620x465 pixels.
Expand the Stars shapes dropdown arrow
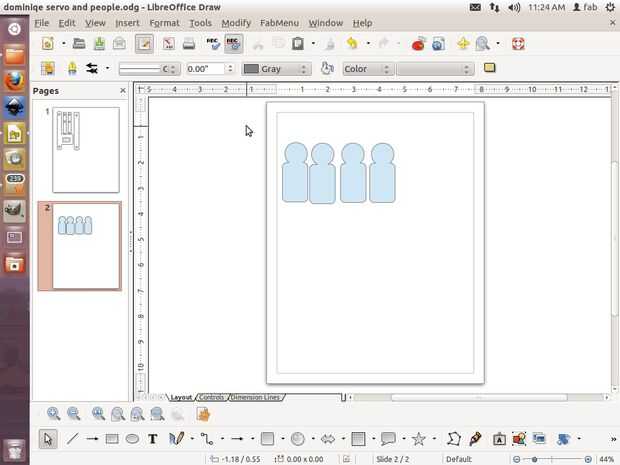coord(434,439)
